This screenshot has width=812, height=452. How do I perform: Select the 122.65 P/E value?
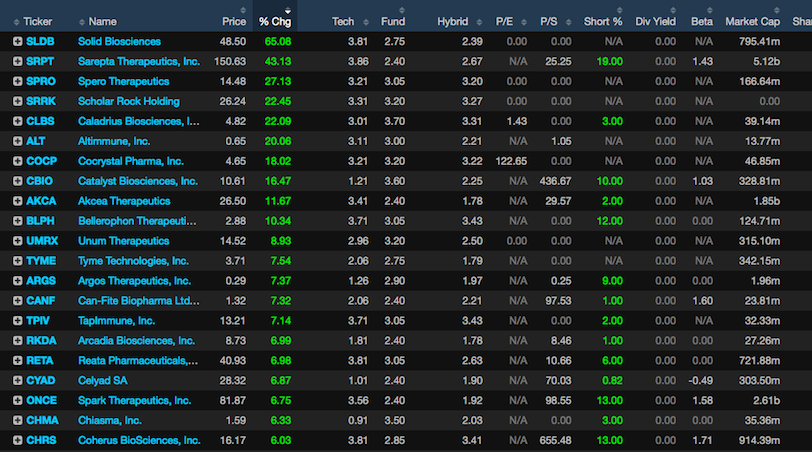(x=511, y=161)
